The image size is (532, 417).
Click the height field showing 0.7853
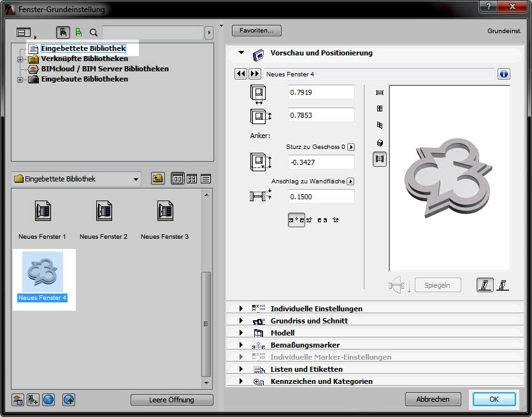click(x=321, y=115)
